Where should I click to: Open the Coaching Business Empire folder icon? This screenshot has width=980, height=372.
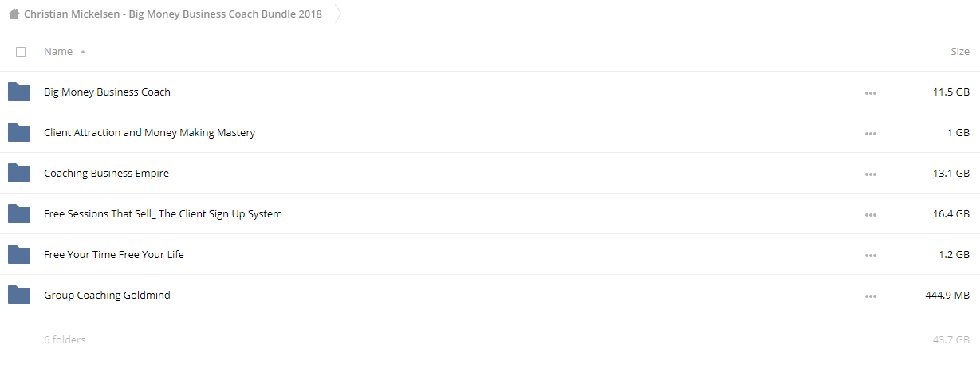(19, 173)
